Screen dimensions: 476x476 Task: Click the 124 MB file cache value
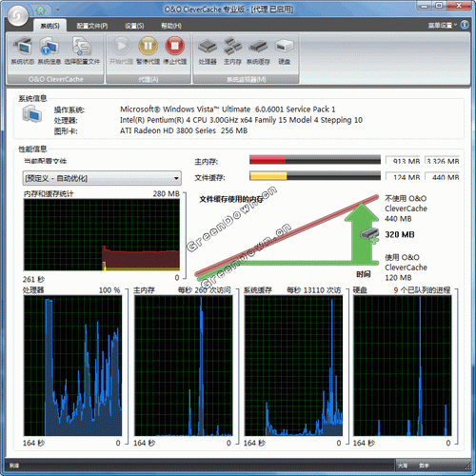click(x=404, y=176)
